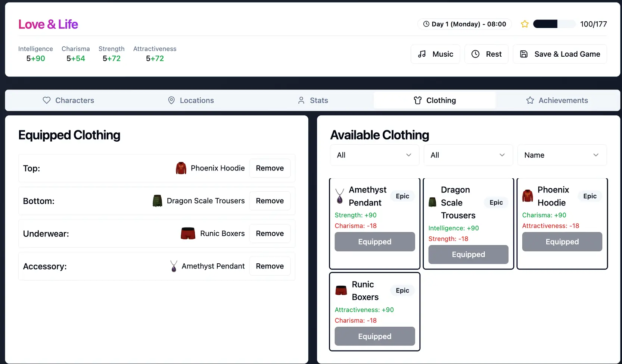Image resolution: width=622 pixels, height=364 pixels.
Task: Toggle Equipped state on Amethyst Pendant card
Action: coord(374,242)
